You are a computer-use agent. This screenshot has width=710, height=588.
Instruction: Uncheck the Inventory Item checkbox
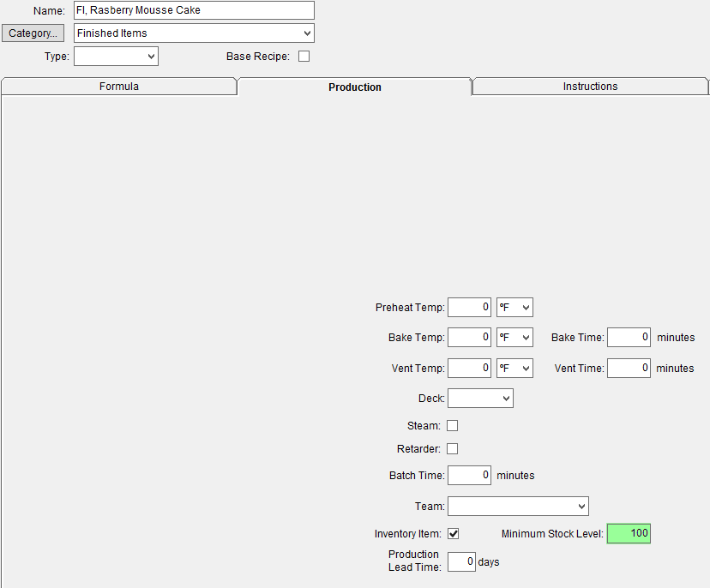pos(454,534)
